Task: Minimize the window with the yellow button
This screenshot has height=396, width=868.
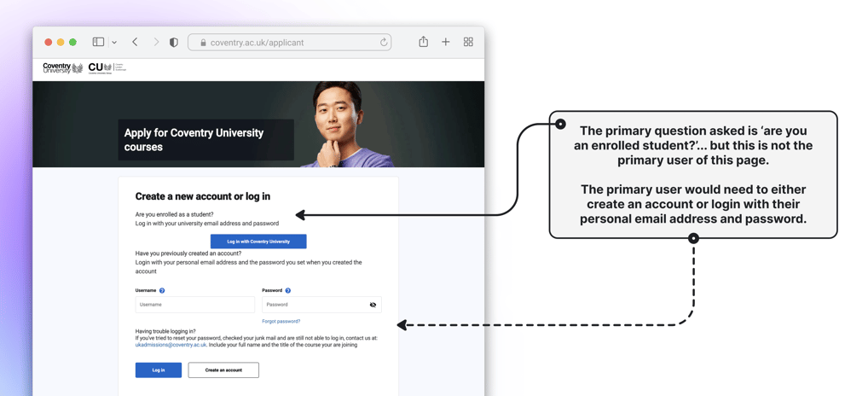Action: 61,42
